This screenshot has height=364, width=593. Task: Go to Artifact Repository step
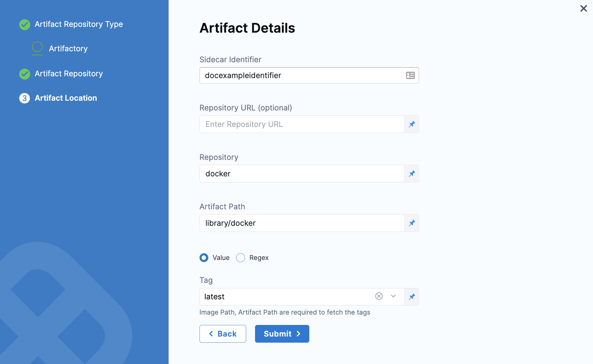(69, 74)
